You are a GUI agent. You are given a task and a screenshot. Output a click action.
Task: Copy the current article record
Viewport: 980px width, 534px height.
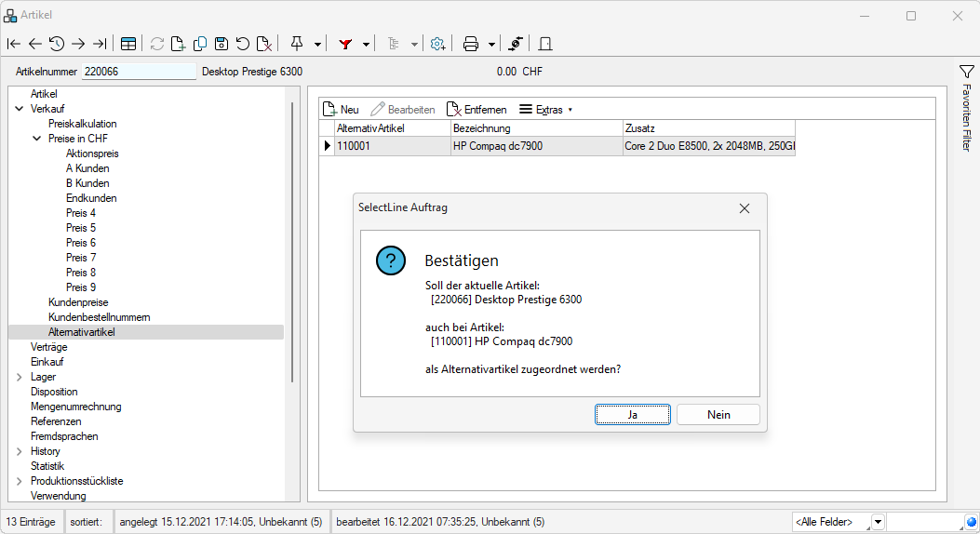(200, 44)
